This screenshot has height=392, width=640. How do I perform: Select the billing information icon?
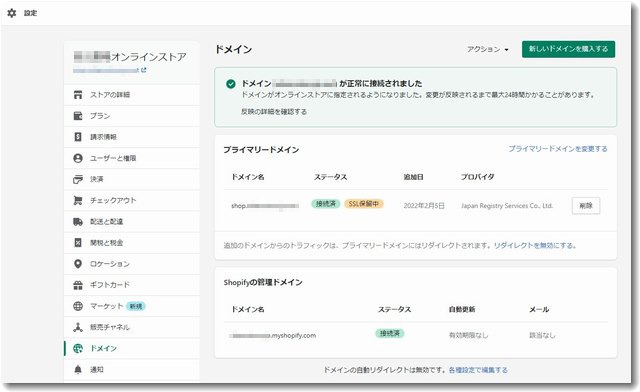coord(78,137)
